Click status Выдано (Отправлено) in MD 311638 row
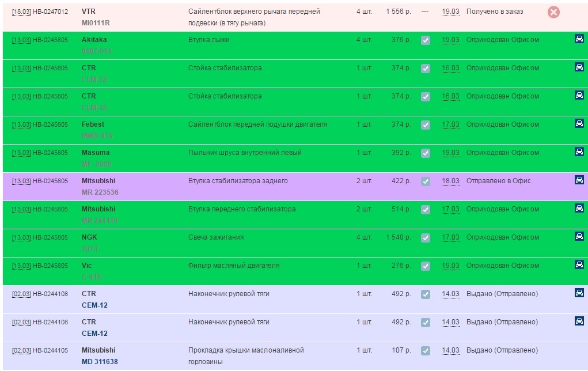This screenshot has height=371, width=588. click(x=502, y=350)
